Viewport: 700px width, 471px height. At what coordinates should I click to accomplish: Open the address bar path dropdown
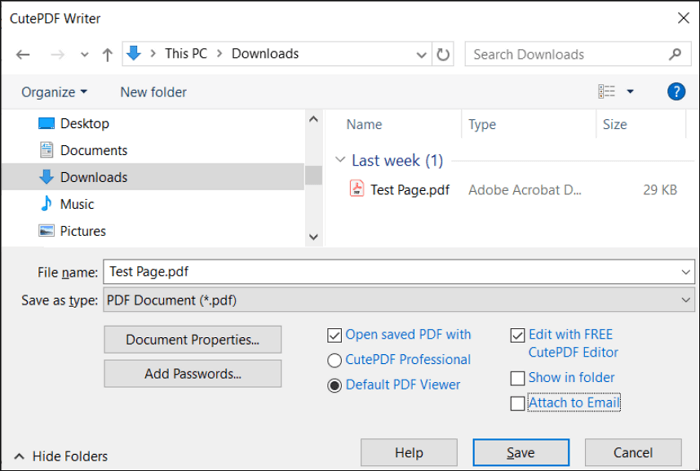(x=421, y=54)
